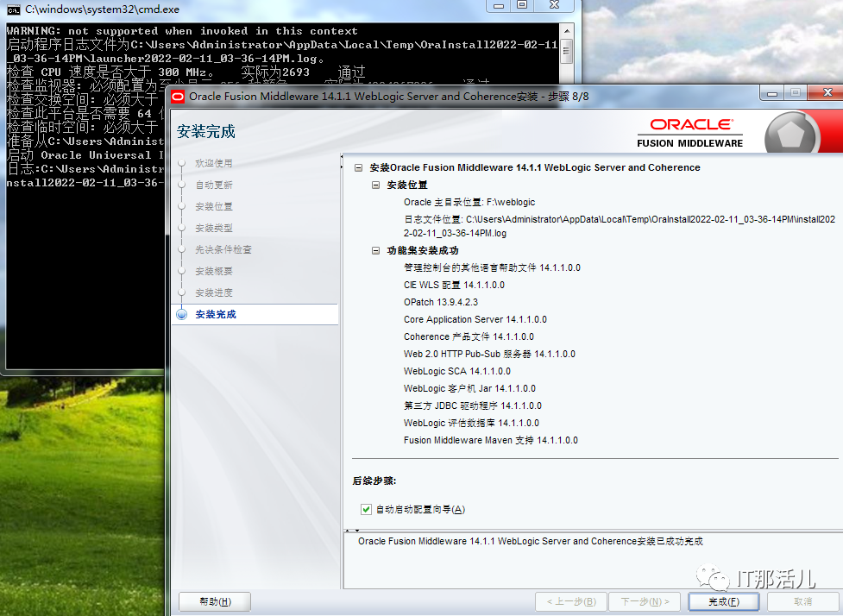Click the 取消 button

pos(803,601)
